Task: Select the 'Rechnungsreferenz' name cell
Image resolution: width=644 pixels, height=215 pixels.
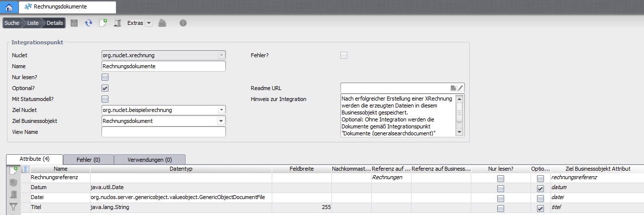Action: tap(60, 178)
